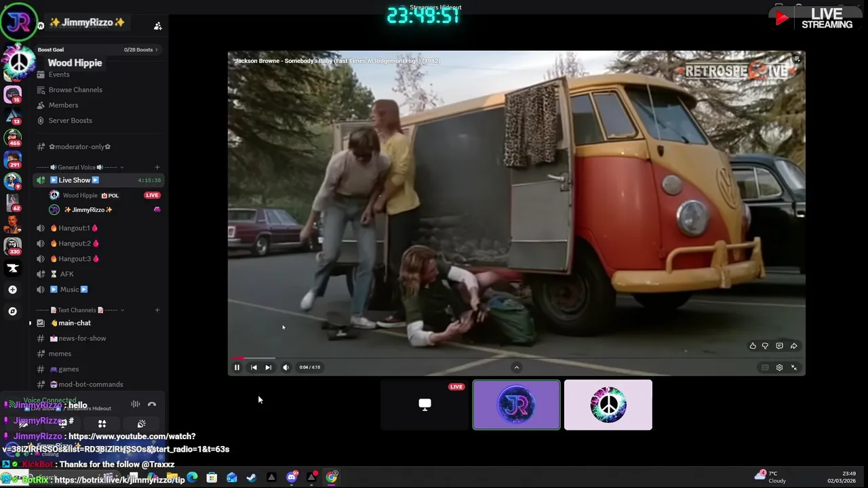Open the moderator-only channel
The image size is (868, 488).
pos(79,146)
